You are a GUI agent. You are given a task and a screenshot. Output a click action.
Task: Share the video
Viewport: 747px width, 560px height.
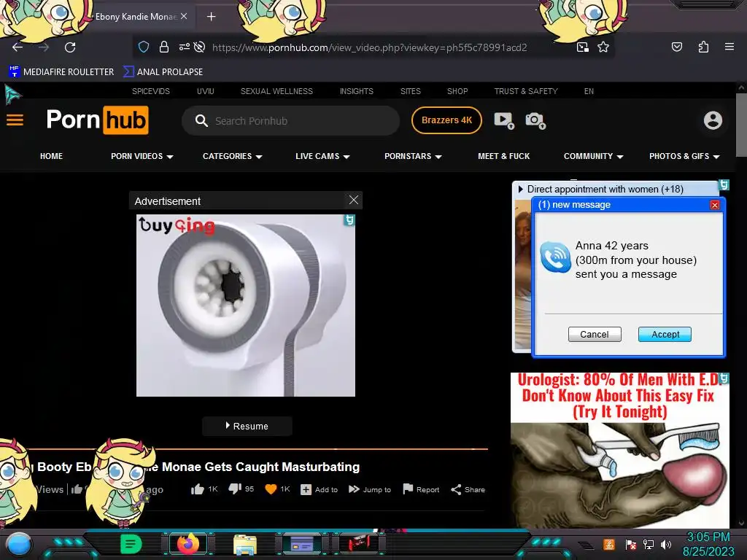(x=468, y=489)
